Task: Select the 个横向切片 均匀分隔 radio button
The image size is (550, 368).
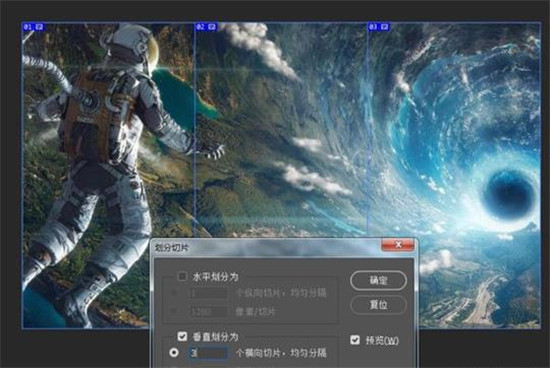Action: click(x=174, y=352)
